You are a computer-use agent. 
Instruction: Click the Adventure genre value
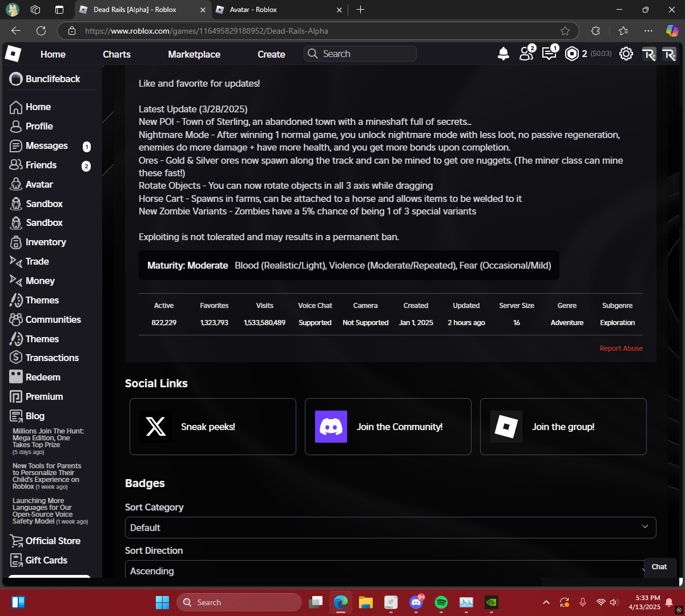tap(567, 323)
